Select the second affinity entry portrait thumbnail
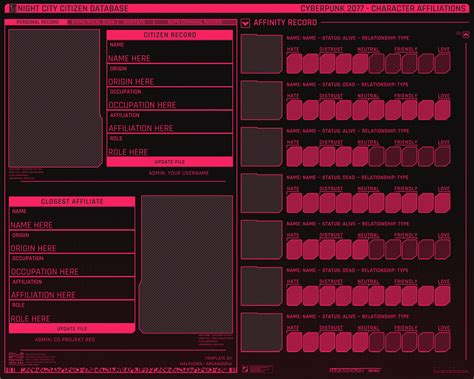This screenshot has height=379, width=474. tap(262, 100)
